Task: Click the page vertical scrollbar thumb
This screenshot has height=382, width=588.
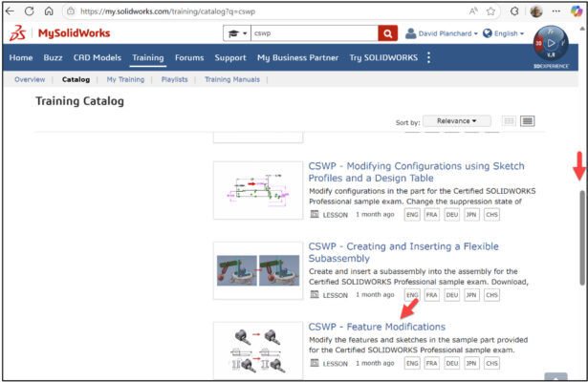Action: coord(582,238)
